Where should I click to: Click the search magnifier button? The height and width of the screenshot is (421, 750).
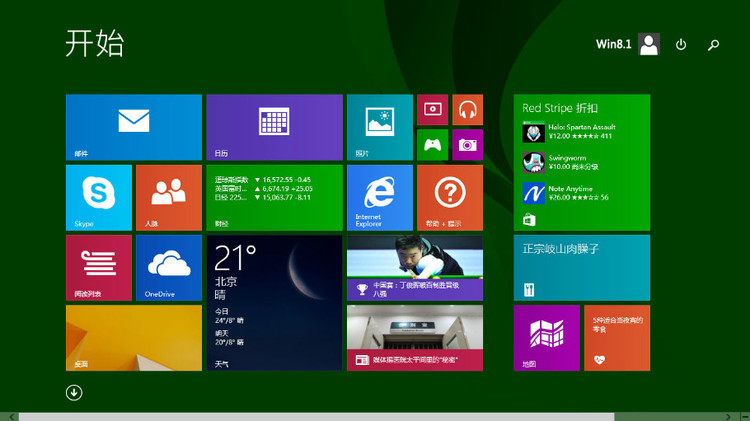713,45
